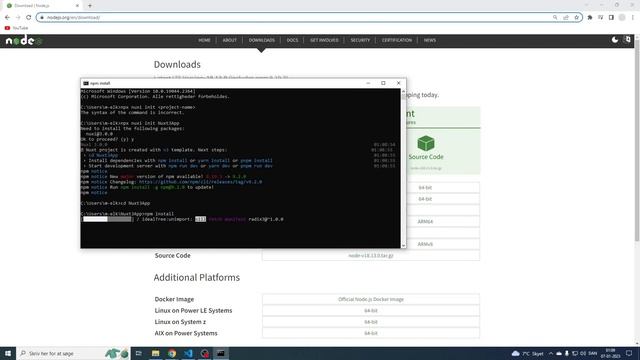Open the GET INVOLVED nav item

324,40
